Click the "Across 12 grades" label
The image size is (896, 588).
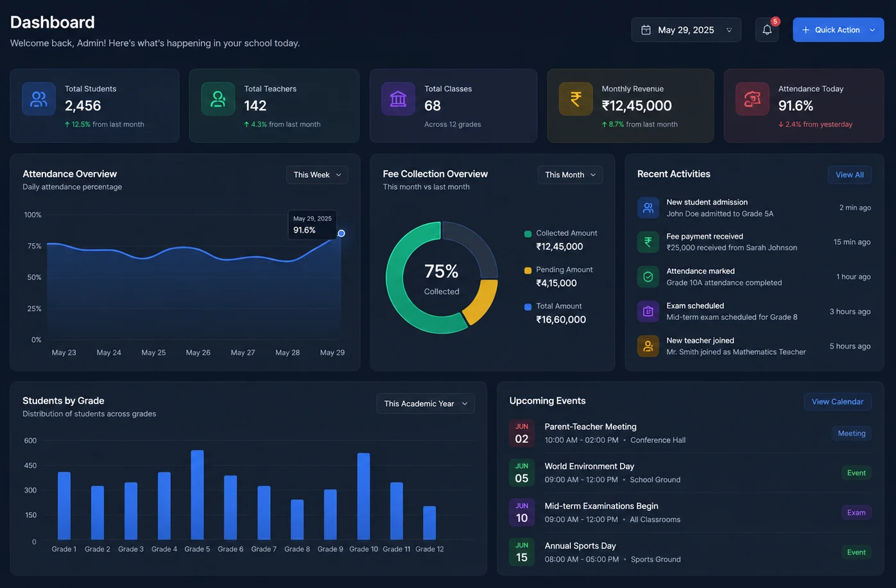tap(452, 125)
